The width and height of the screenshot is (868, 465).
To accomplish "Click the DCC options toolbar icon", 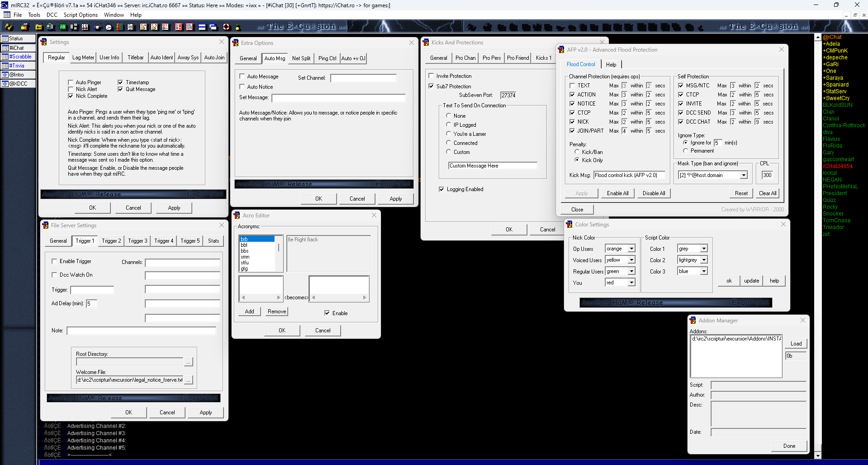I will tap(165, 27).
